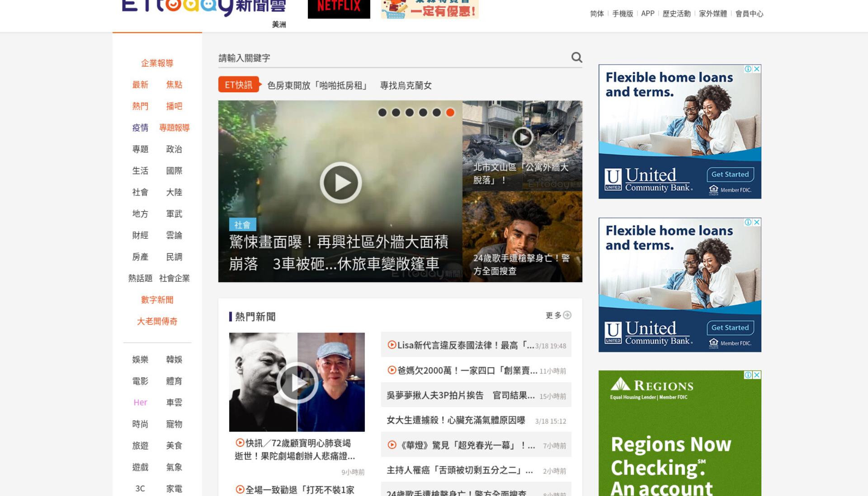Play the 顧寶明 hot news video thumbnail
Image resolution: width=868 pixels, height=496 pixels.
click(297, 383)
